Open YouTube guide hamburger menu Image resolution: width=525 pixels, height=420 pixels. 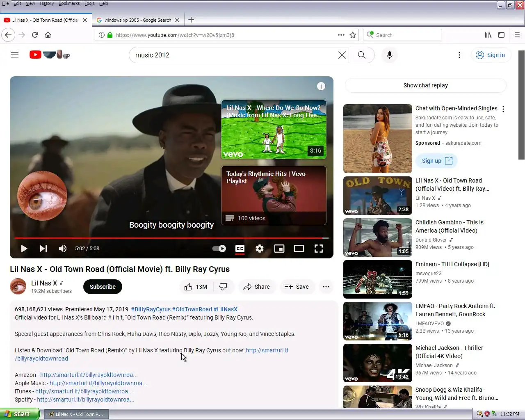(15, 55)
